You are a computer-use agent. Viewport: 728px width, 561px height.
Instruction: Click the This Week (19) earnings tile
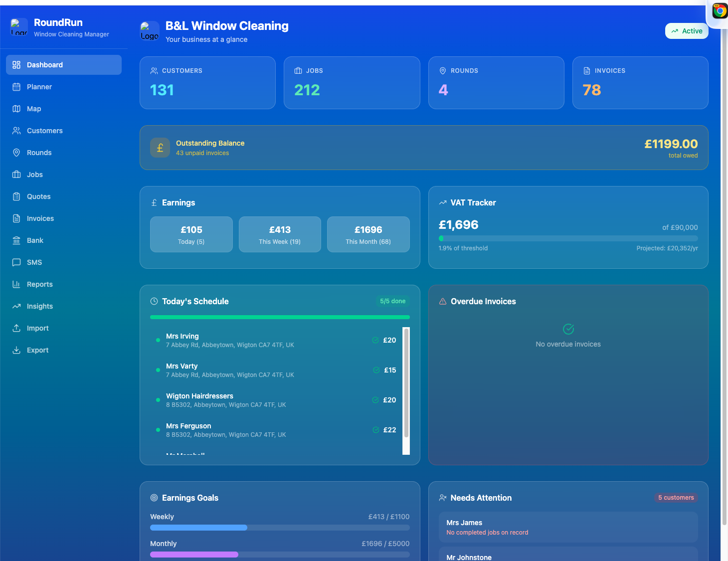280,234
